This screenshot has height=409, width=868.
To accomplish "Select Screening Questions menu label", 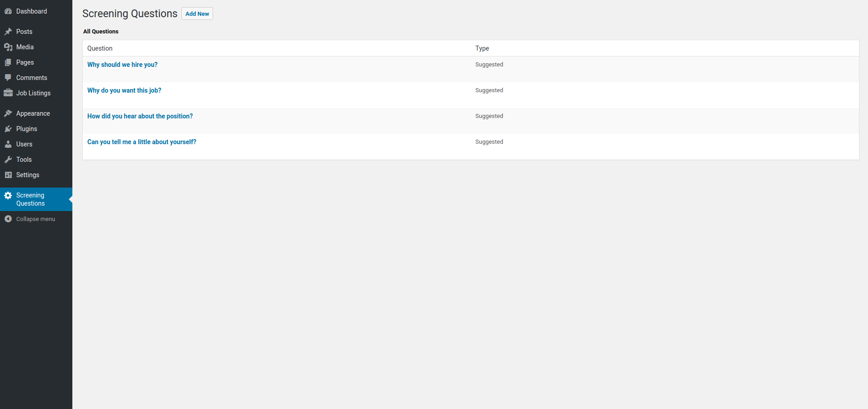I will (x=30, y=199).
